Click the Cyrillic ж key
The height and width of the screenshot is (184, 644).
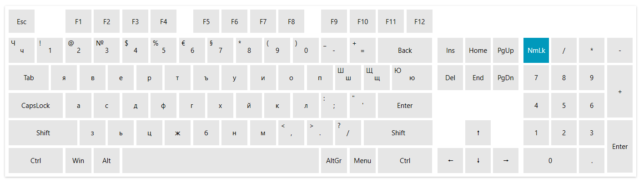coord(177,133)
